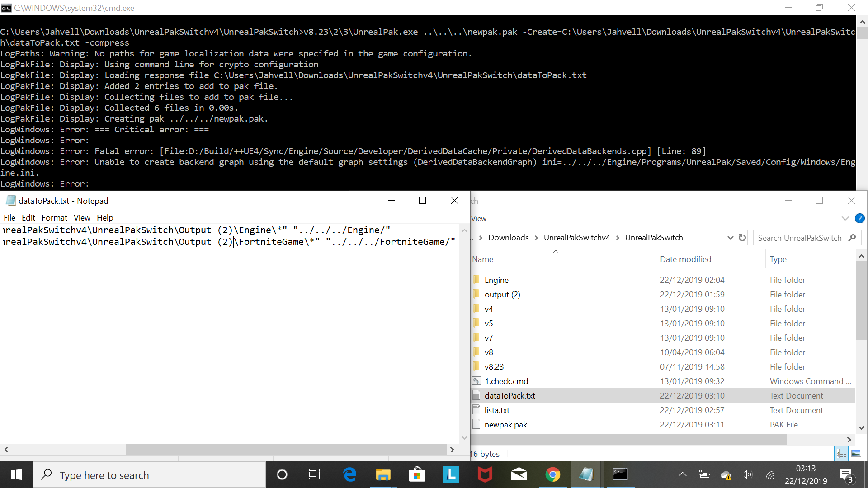Click the Explorer refresh icon

click(742, 238)
